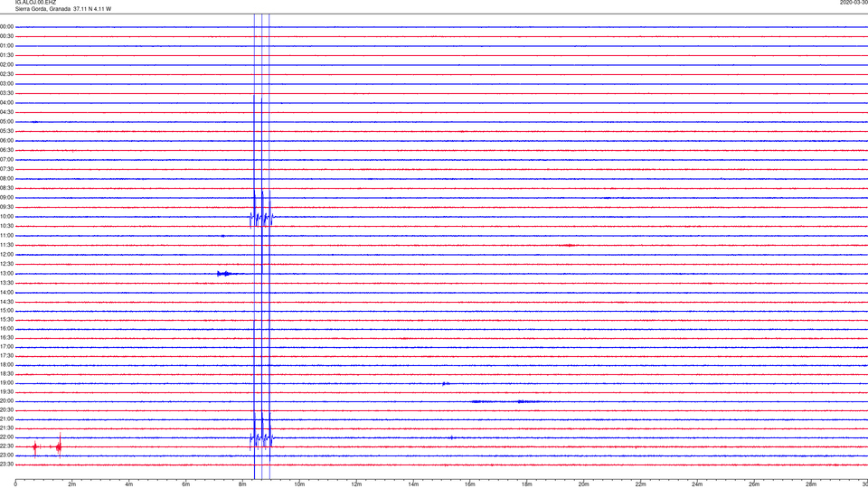Select the 03:30 time label
The image size is (868, 488).
pos(6,93)
